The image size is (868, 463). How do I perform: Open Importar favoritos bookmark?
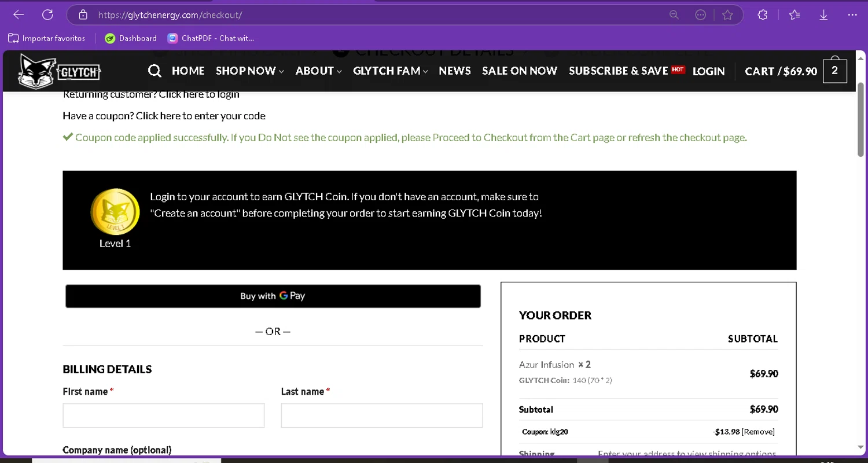point(47,39)
